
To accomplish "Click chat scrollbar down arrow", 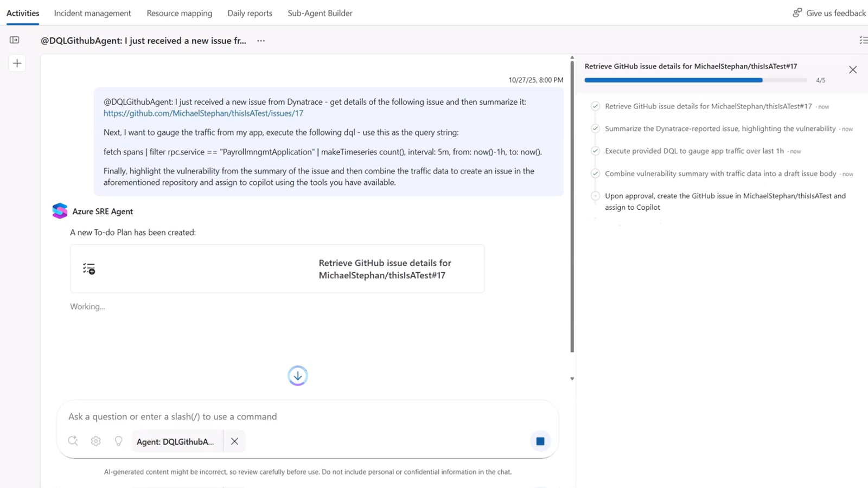I will [572, 379].
